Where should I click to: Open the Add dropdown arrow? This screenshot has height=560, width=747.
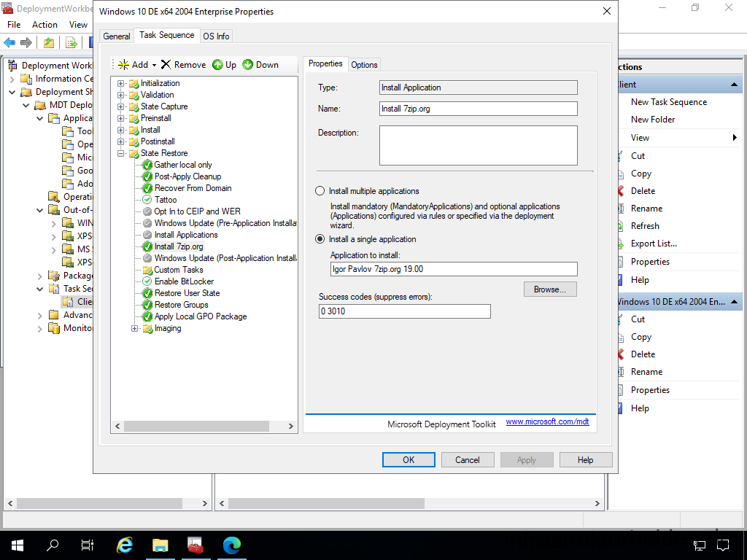pyautogui.click(x=155, y=65)
